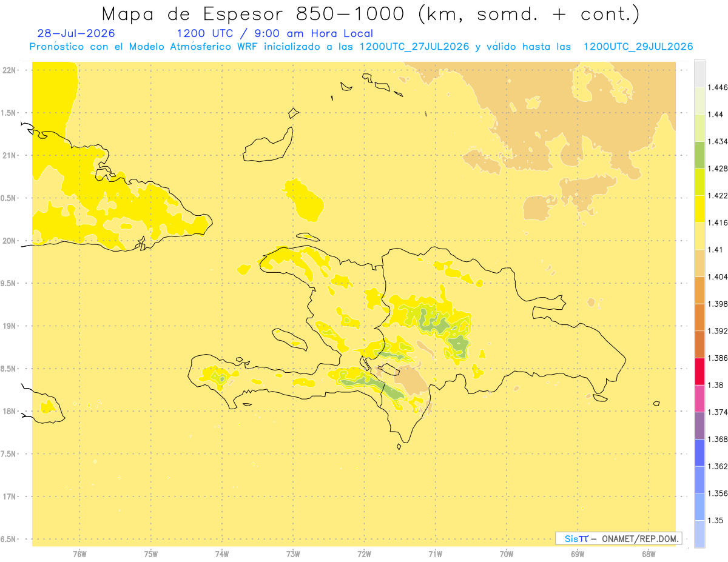Click the 70W longitude label
This screenshot has height=562, width=728.
click(x=507, y=554)
